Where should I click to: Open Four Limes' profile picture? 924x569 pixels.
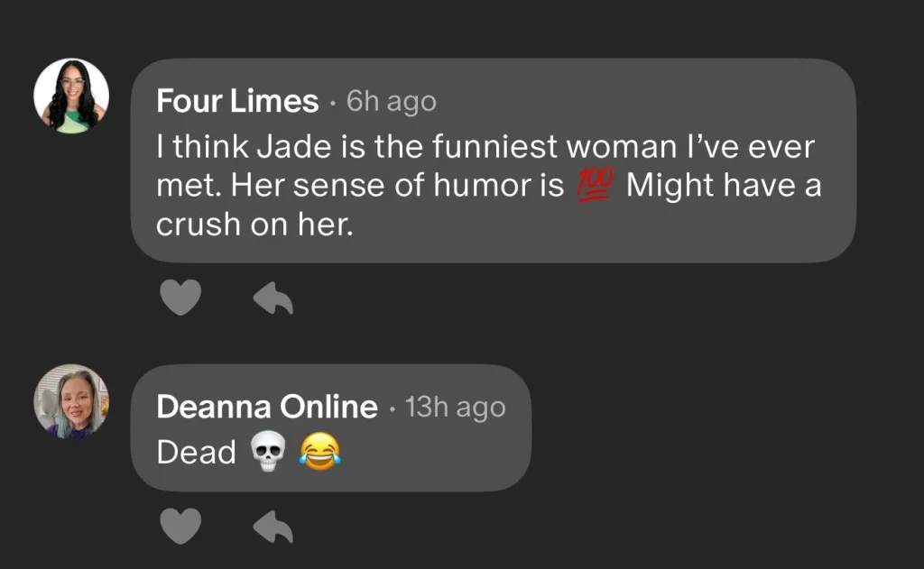pos(71,96)
